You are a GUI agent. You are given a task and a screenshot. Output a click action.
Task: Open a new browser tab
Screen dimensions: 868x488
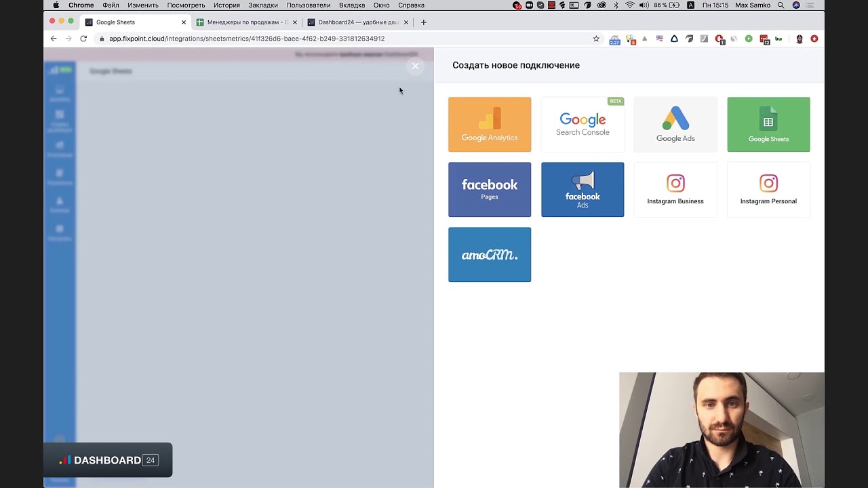click(424, 22)
